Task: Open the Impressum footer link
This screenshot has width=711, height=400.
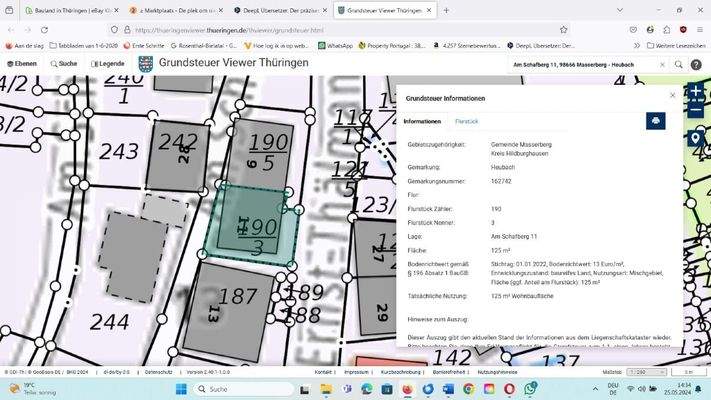Action: point(355,372)
